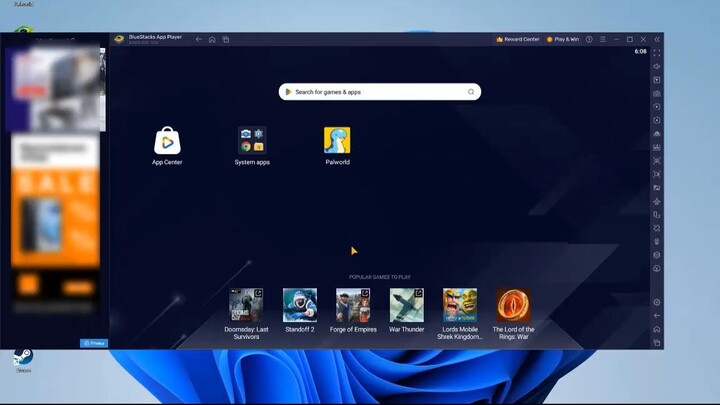Click the Play & Win button
This screenshot has height=405, width=720.
[x=563, y=39]
